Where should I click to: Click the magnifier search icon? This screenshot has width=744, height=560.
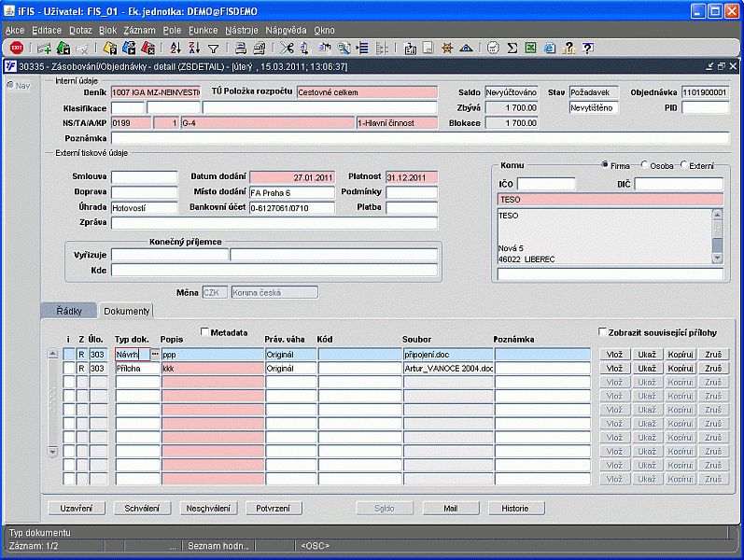click(344, 48)
